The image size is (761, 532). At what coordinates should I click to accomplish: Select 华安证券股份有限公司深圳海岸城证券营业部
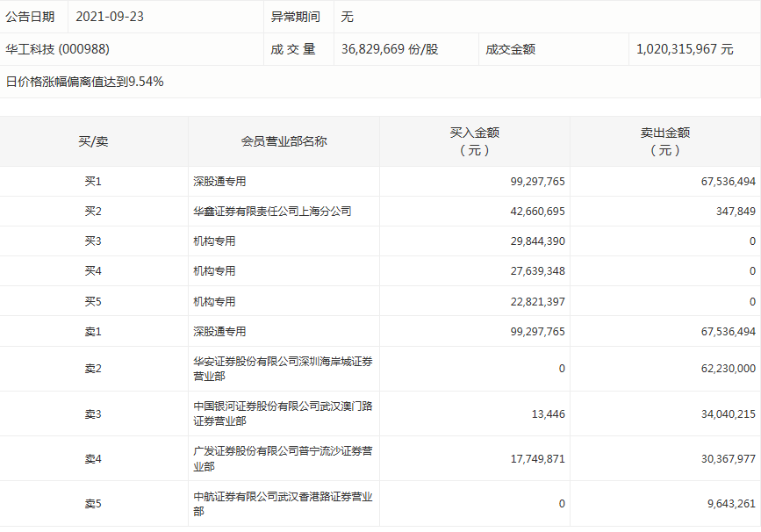coord(283,369)
